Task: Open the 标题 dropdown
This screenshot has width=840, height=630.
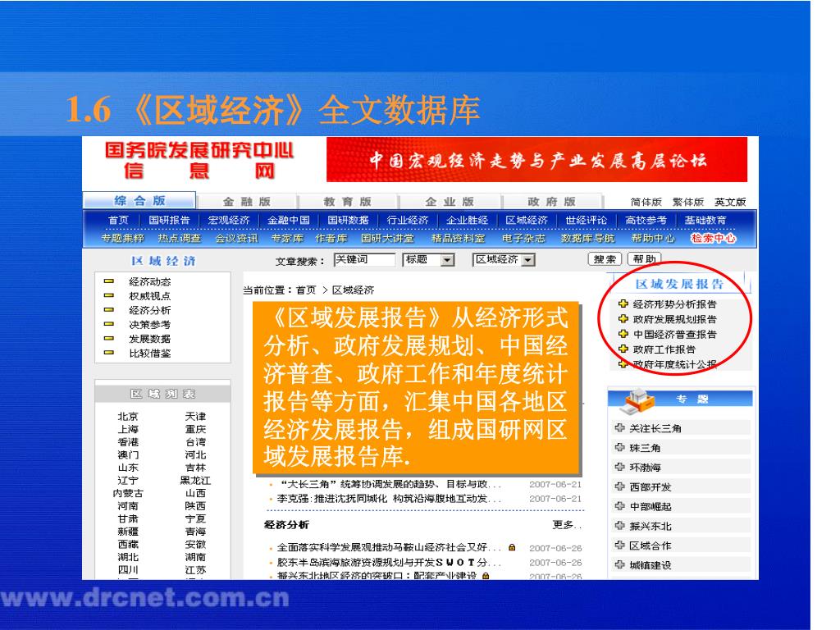Action: (429, 260)
